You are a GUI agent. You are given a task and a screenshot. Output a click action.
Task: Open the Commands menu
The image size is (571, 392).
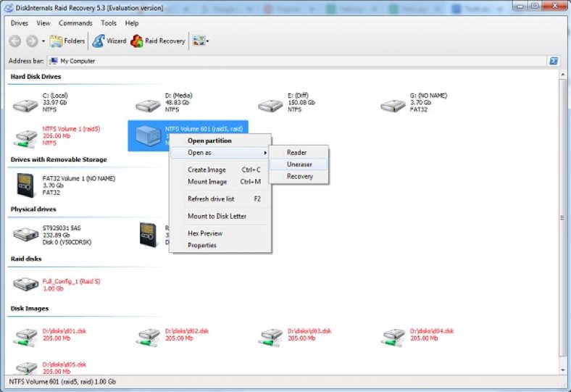[x=75, y=23]
